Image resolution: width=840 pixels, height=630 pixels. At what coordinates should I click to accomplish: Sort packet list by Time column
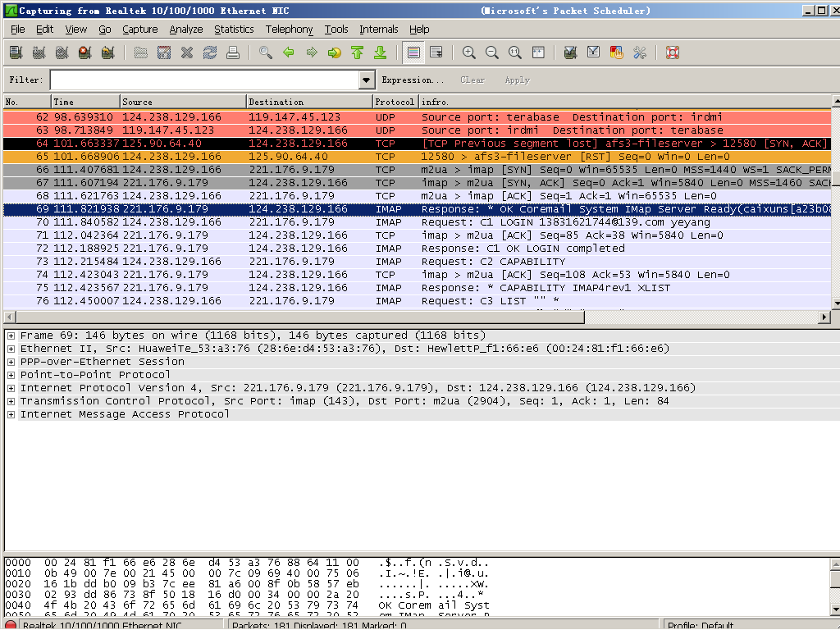[x=85, y=102]
